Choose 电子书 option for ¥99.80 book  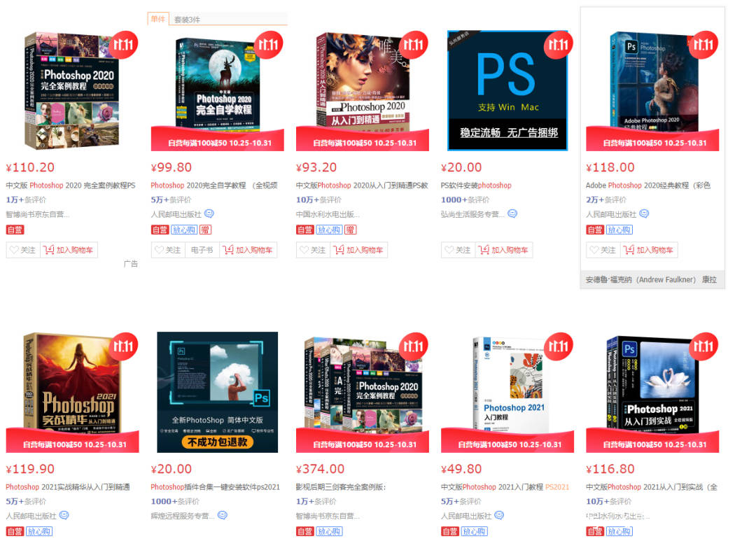tap(202, 250)
